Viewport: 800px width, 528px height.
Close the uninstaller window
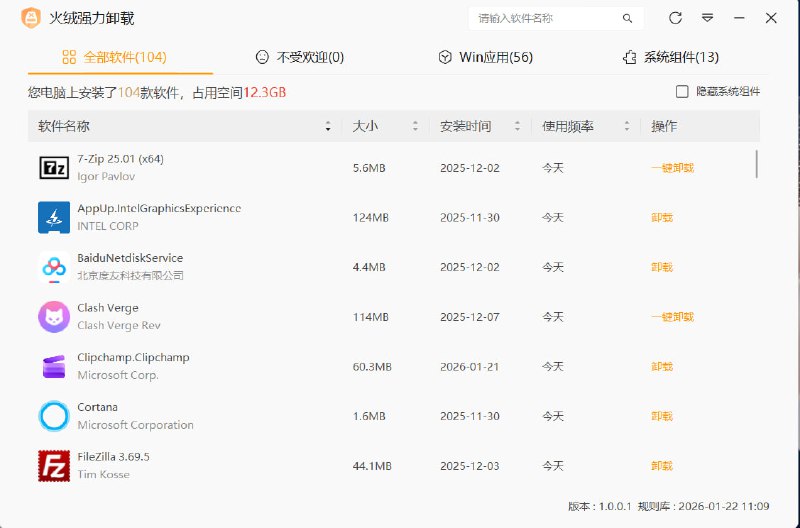pos(771,18)
